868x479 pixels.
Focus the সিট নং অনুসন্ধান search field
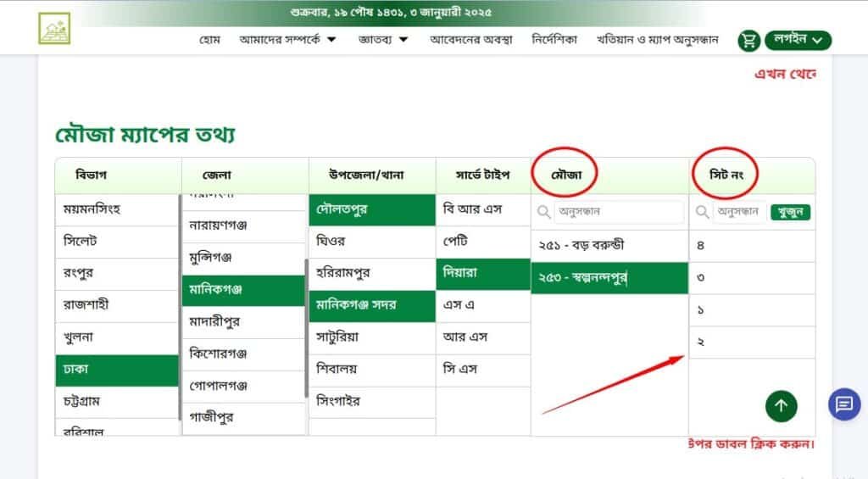pos(739,212)
